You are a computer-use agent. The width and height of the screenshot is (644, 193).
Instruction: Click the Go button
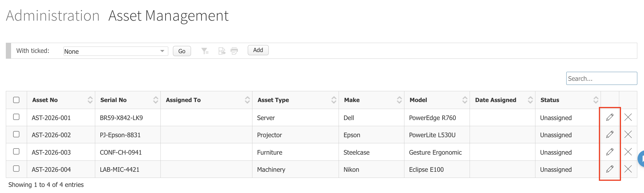click(x=182, y=51)
